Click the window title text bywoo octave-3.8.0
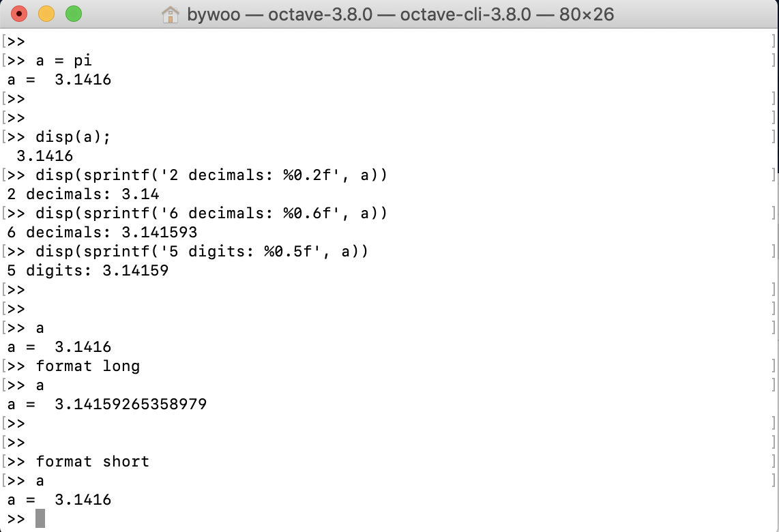779x532 pixels. point(400,14)
